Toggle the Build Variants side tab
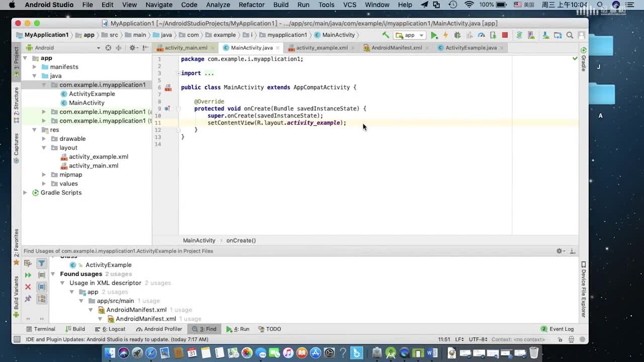Image resolution: width=644 pixels, height=362 pixels. 16,297
